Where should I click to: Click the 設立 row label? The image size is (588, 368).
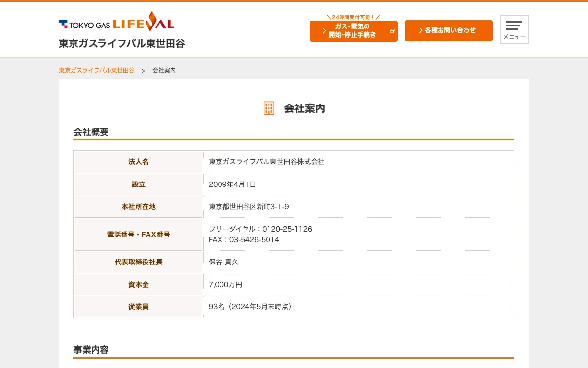pyautogui.click(x=139, y=184)
